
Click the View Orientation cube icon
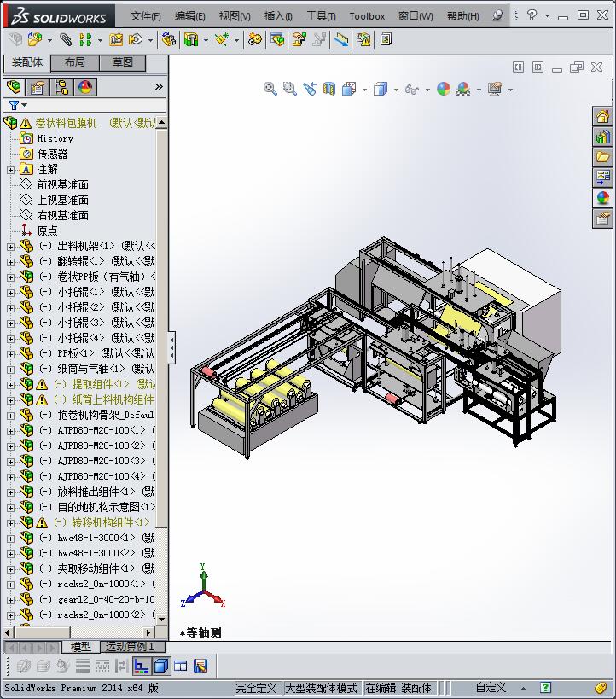point(349,89)
